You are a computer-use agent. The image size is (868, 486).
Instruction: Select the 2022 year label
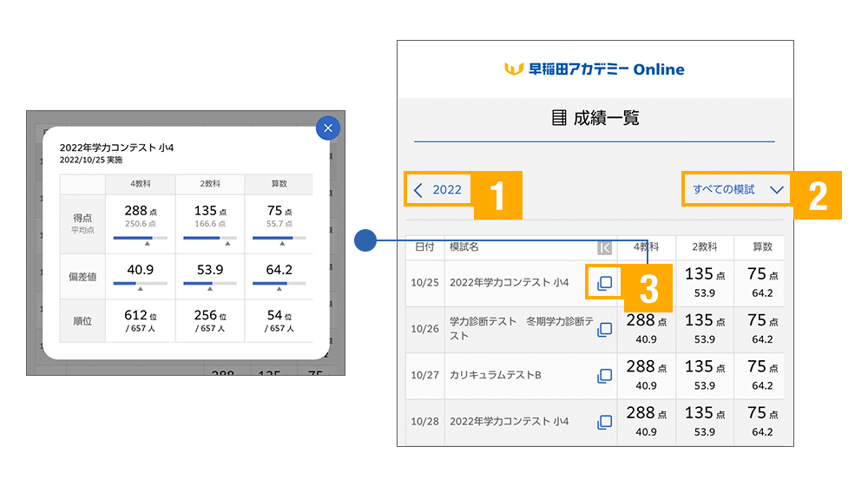pyautogui.click(x=447, y=190)
